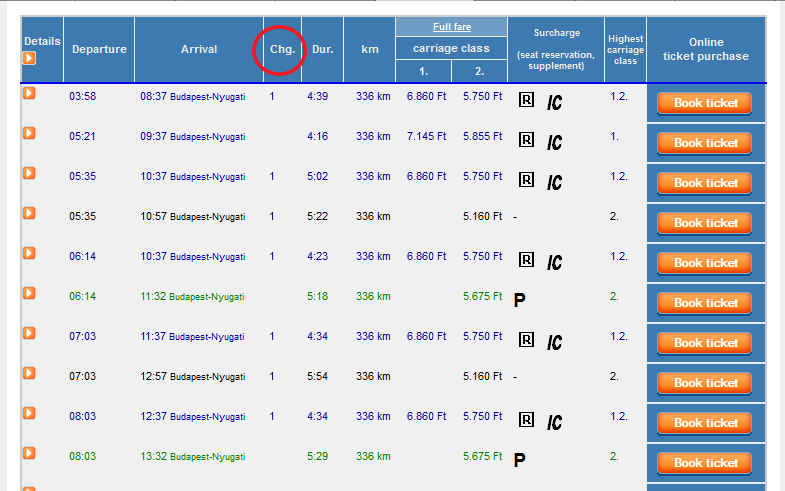
Task: Click Online ticket purchase header
Action: 705,49
